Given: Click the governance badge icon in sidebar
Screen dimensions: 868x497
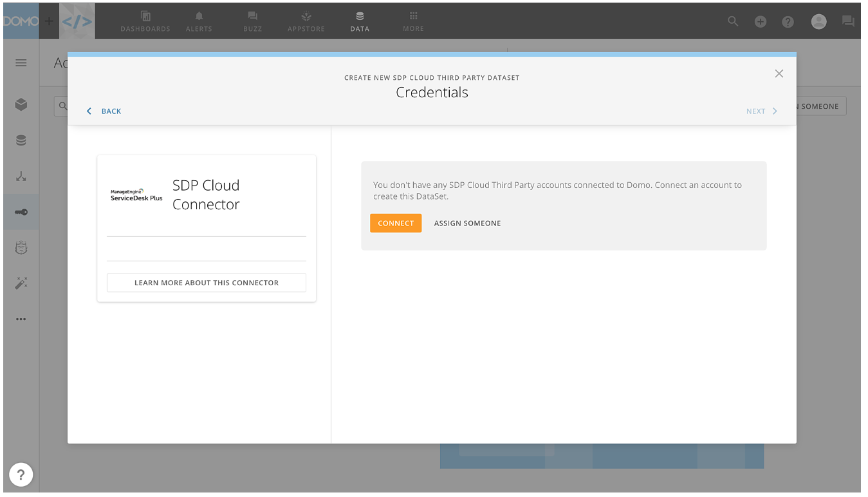Looking at the screenshot, I should coord(21,247).
